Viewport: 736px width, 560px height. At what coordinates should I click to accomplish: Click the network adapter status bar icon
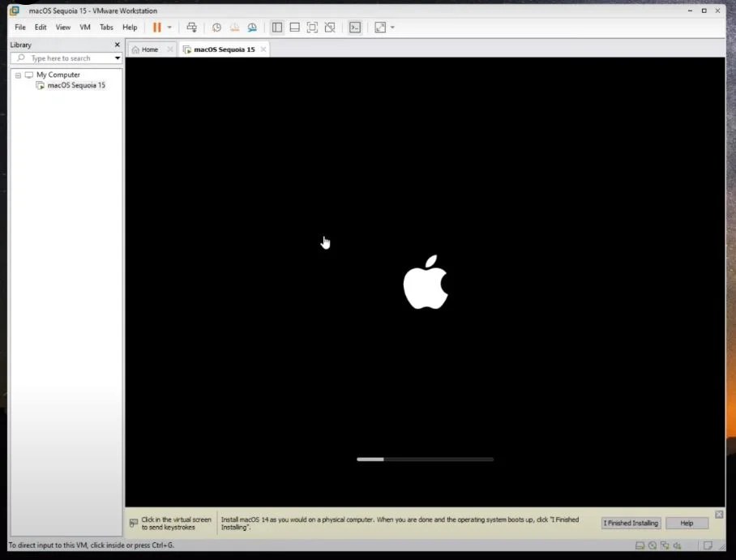click(665, 545)
